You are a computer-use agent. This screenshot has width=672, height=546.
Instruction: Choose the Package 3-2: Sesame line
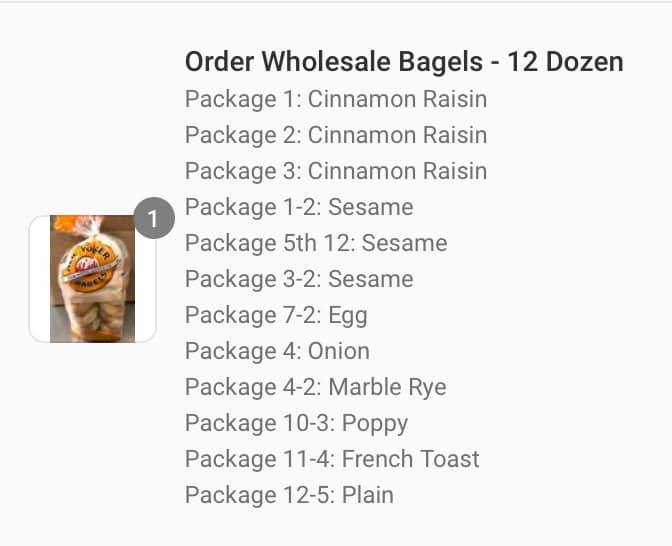click(x=299, y=279)
